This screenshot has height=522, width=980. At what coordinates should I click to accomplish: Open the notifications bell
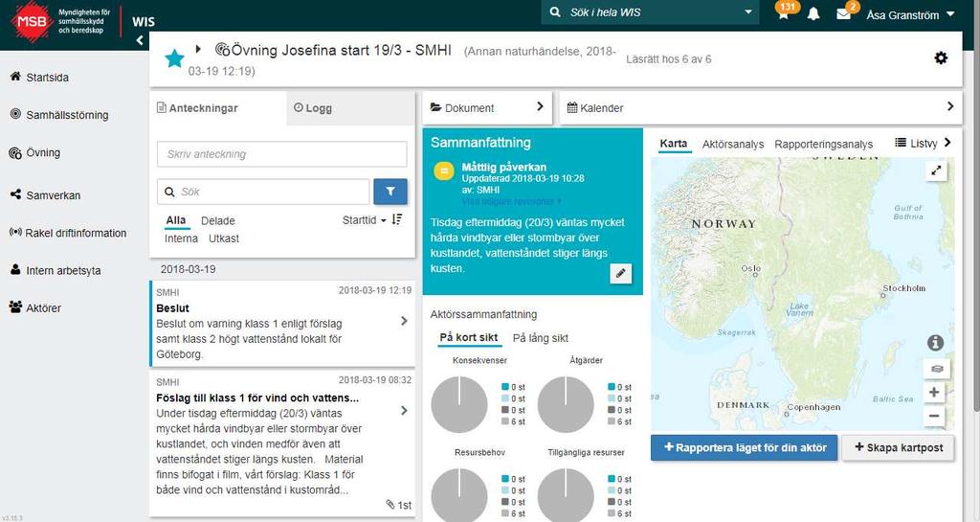coord(813,13)
